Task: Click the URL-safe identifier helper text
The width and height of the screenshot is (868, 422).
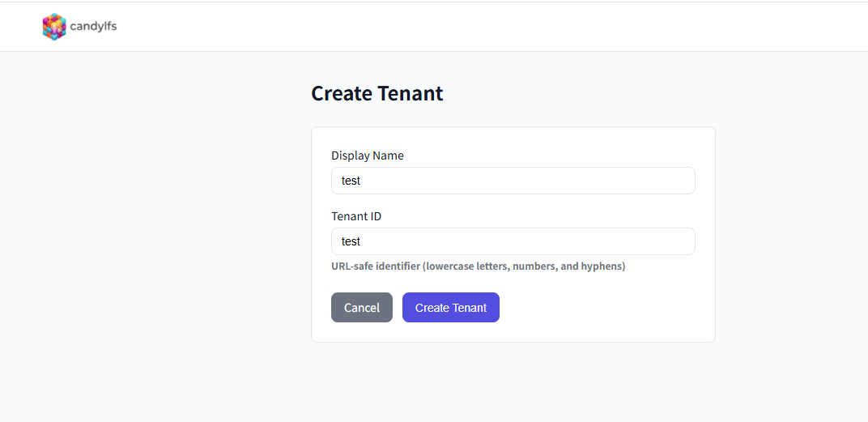Action: click(478, 266)
